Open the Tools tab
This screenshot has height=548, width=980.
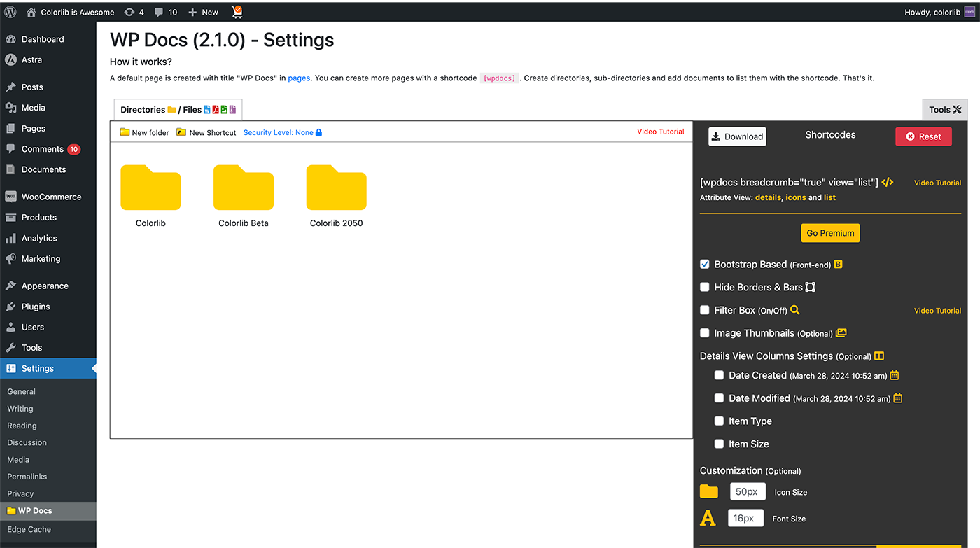point(945,109)
